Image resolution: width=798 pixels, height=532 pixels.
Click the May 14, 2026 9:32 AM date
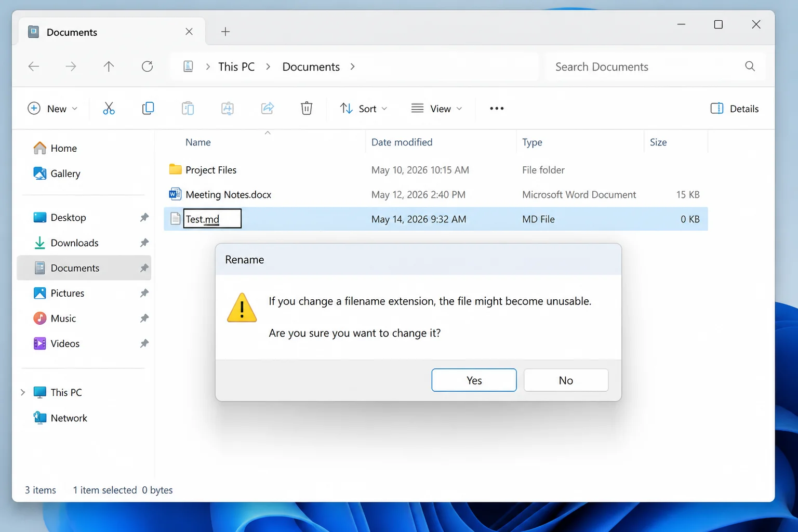419,219
